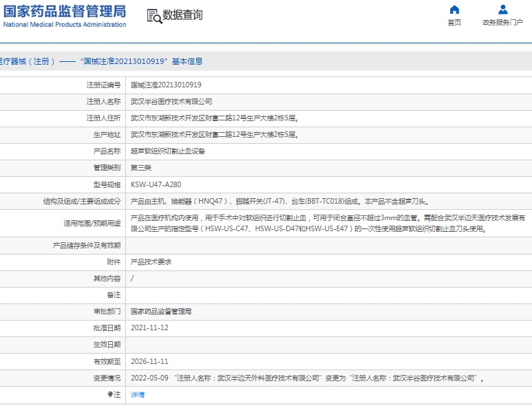Click the 生产地址 label
532x408 pixels.
pyautogui.click(x=107, y=135)
